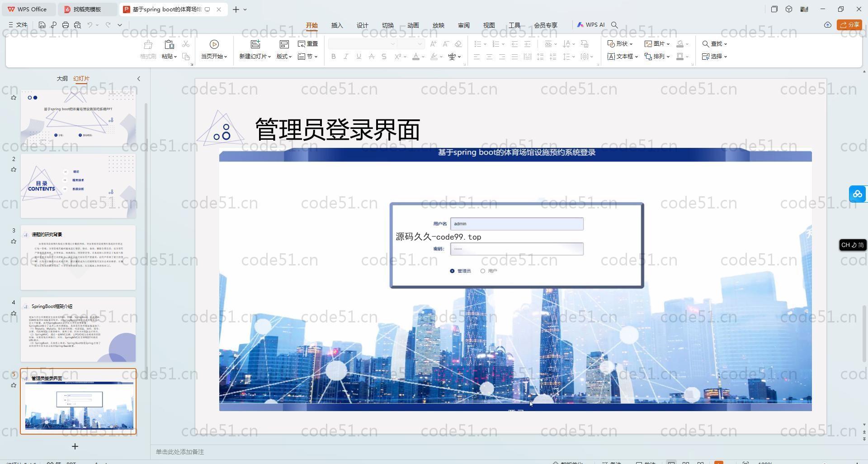Select slide 2 contents thumbnail
The width and height of the screenshot is (868, 464).
pos(78,186)
